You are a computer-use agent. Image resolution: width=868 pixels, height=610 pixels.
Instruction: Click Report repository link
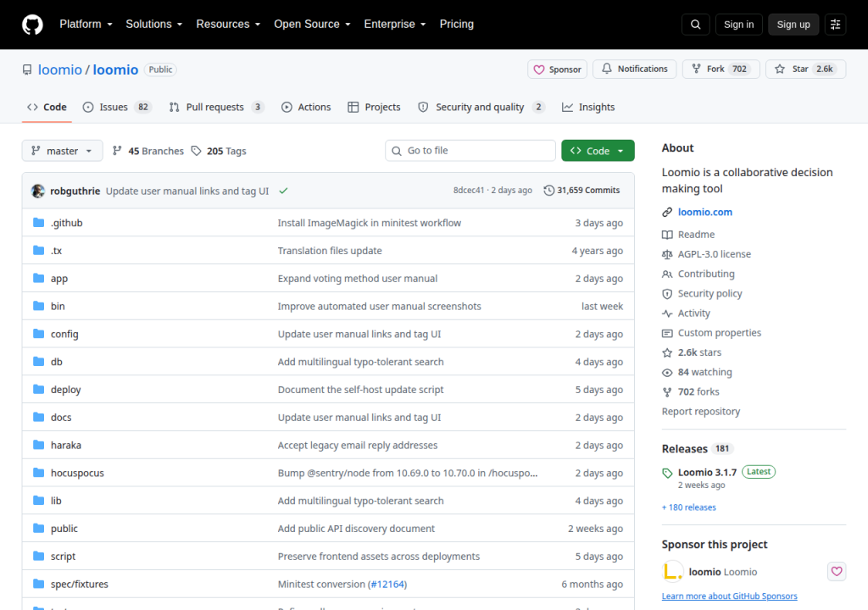pos(701,411)
